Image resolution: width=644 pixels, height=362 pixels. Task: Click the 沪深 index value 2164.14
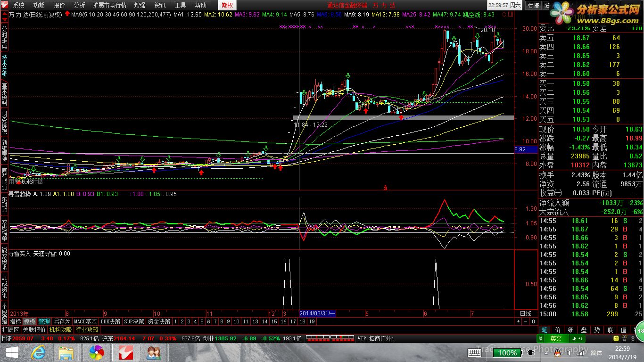click(x=124, y=338)
